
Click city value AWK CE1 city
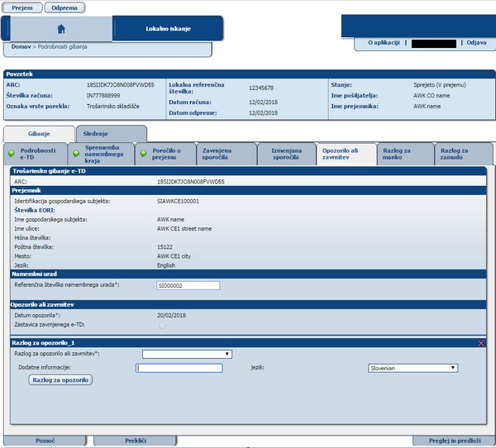click(x=174, y=256)
